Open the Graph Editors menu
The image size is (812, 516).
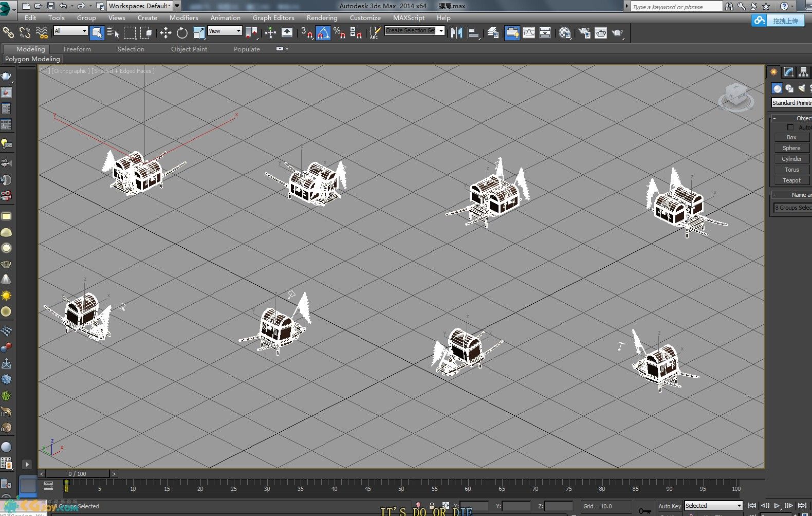click(x=273, y=17)
